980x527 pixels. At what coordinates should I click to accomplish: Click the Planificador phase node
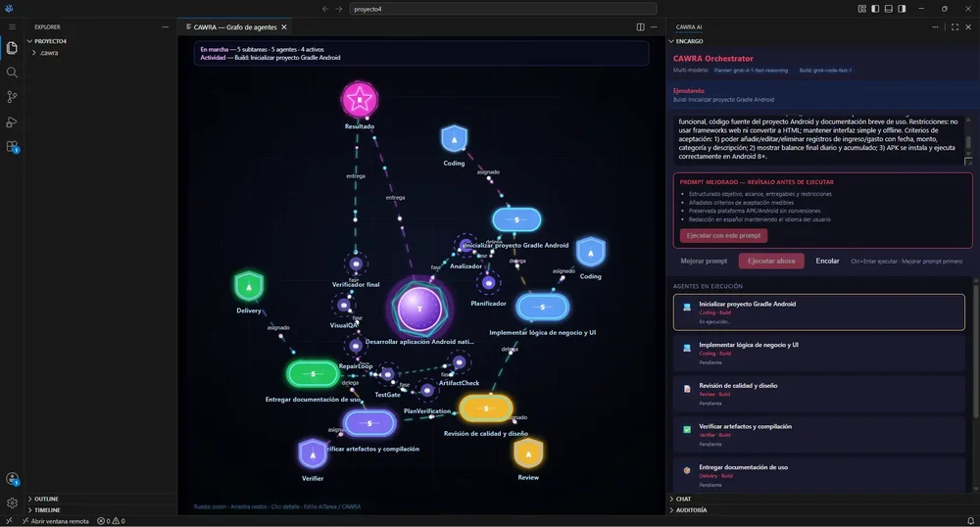[489, 283]
